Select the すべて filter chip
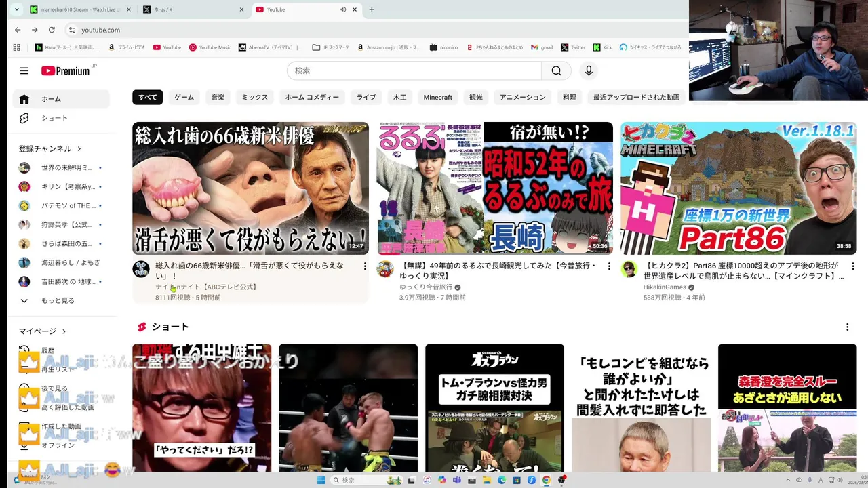Image resolution: width=868 pixels, height=488 pixels. click(148, 97)
